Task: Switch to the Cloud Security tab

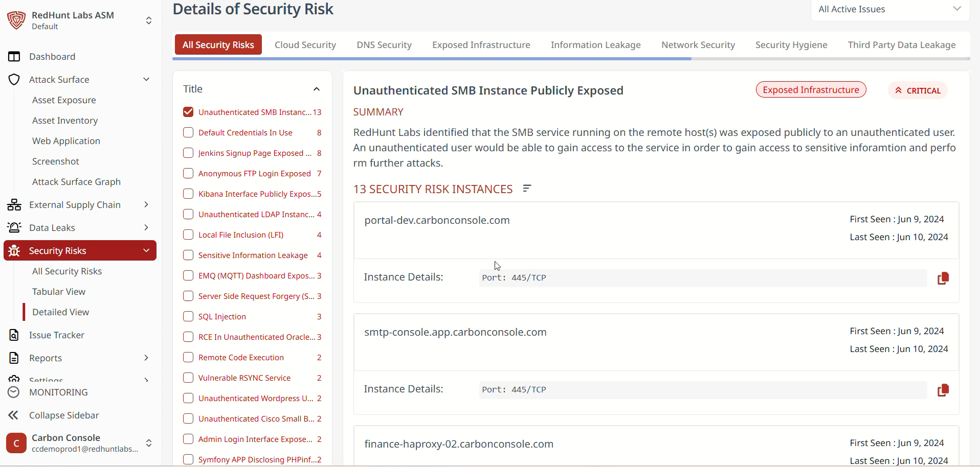Action: pos(305,45)
